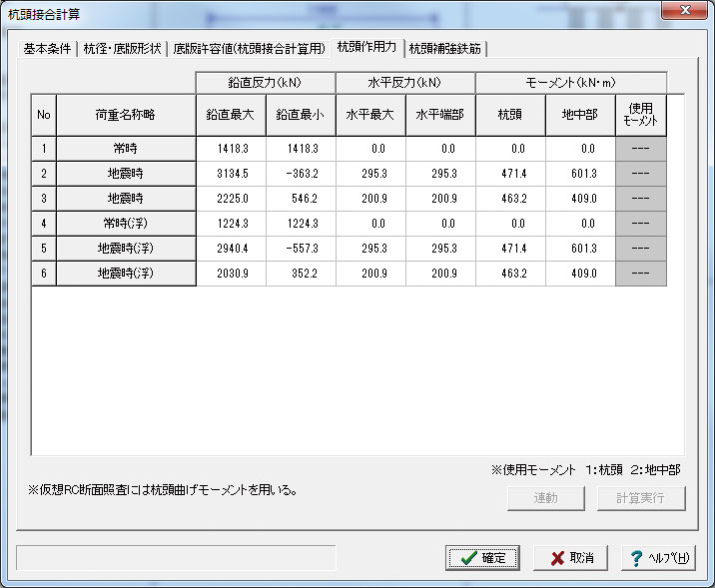Select 鉛直最大 cell 1418.3 in row 1

231,149
